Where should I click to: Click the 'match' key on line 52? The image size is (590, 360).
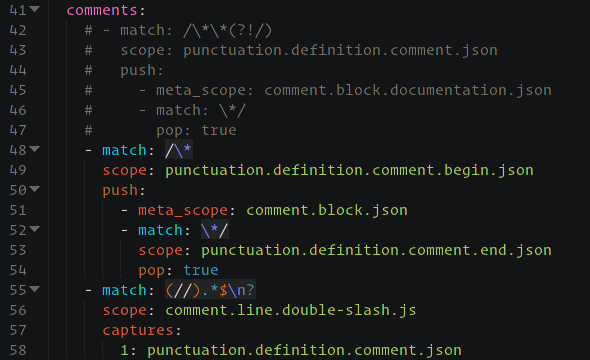pos(160,231)
